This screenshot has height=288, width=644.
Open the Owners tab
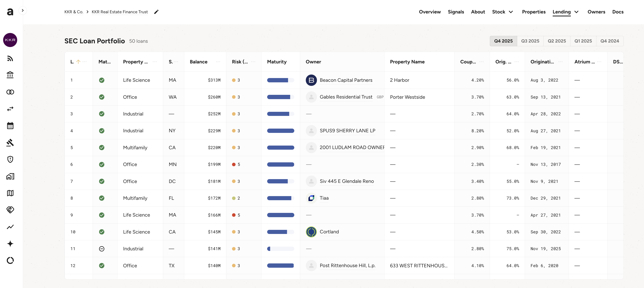tap(596, 12)
